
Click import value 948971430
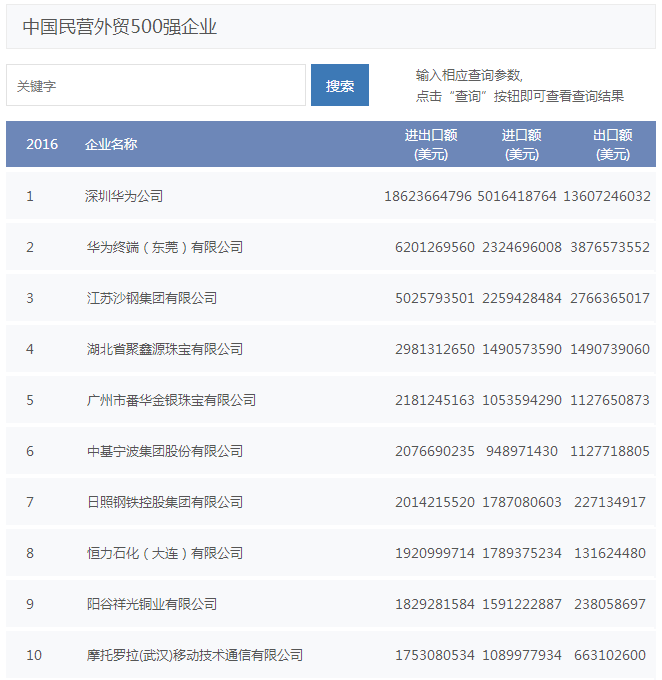[x=522, y=451]
